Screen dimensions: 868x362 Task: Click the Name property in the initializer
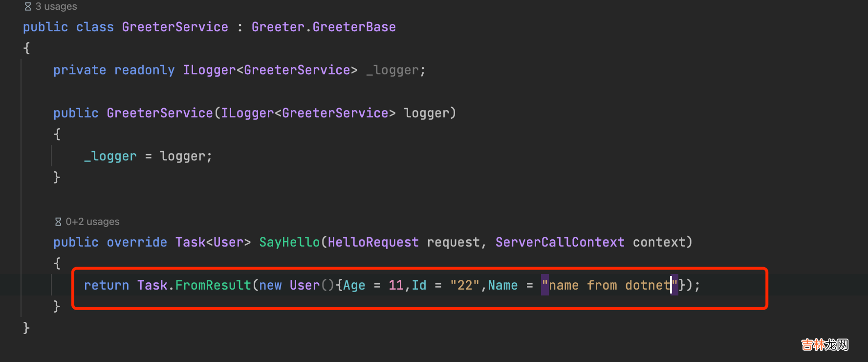[x=503, y=285]
